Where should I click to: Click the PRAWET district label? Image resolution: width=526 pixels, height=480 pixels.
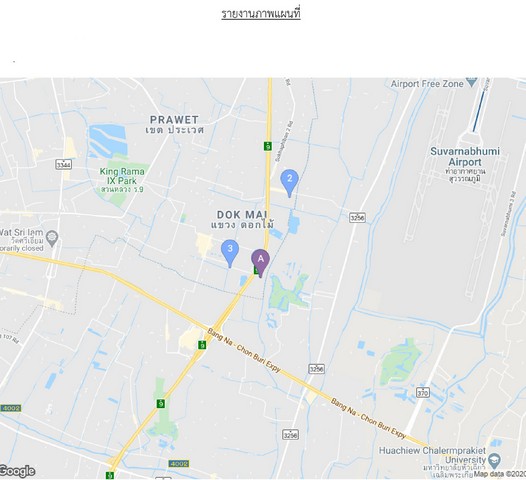(x=174, y=120)
